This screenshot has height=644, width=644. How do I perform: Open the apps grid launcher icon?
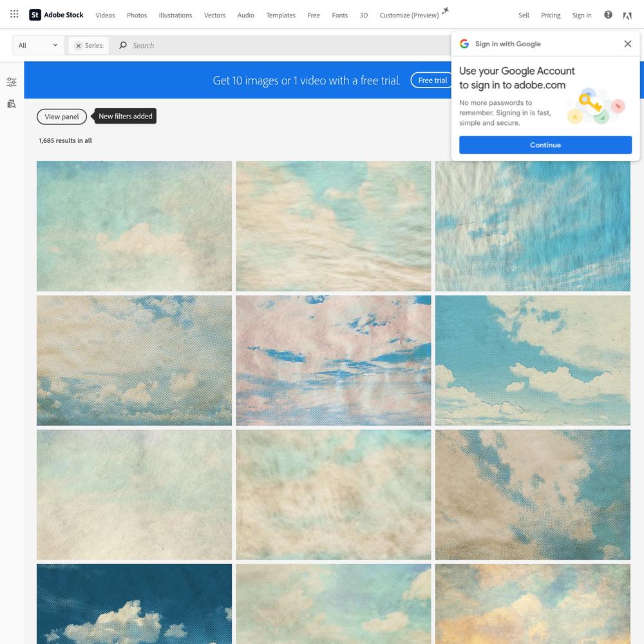tap(14, 14)
